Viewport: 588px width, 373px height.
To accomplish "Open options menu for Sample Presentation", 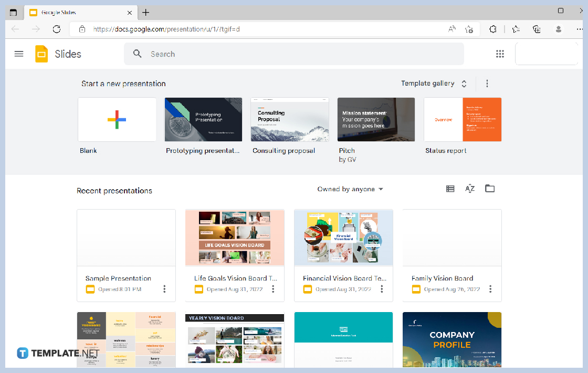I will (164, 288).
